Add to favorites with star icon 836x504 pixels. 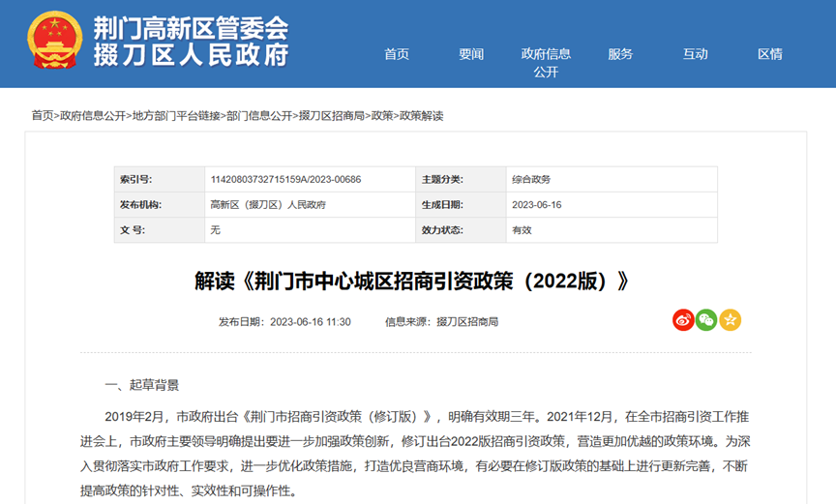[730, 320]
